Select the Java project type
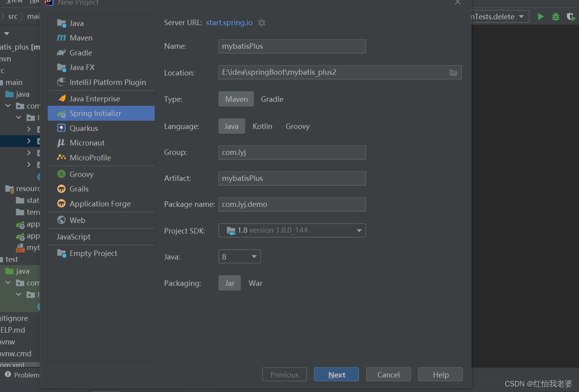Screen dimensions: 579x392 pos(101,23)
